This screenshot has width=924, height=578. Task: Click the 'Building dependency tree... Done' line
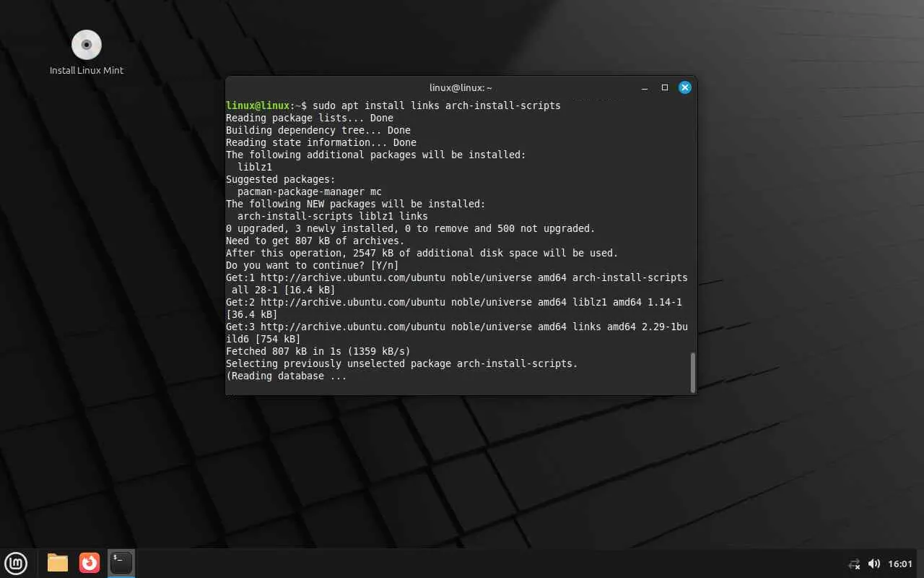pyautogui.click(x=318, y=130)
